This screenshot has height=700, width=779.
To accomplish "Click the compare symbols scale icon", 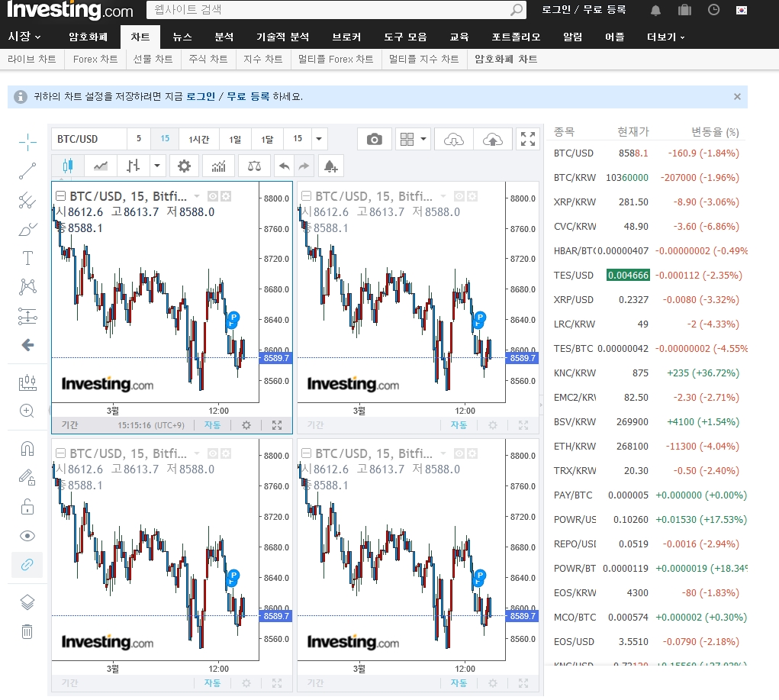I will click(x=254, y=166).
